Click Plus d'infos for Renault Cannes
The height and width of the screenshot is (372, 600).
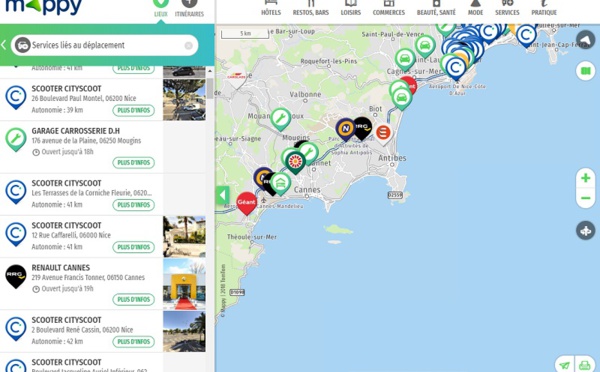point(134,299)
